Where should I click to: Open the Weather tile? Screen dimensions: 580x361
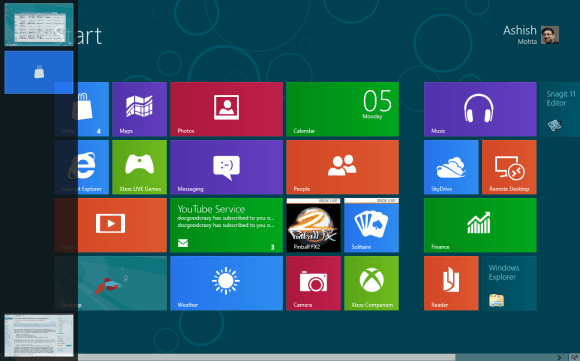pyautogui.click(x=226, y=283)
